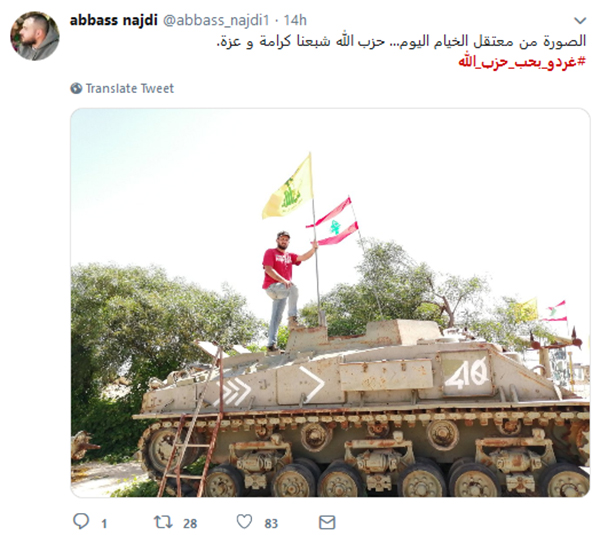Open the 14h timestamp permalink
Screen dimensions: 600x535
pyautogui.click(x=295, y=20)
